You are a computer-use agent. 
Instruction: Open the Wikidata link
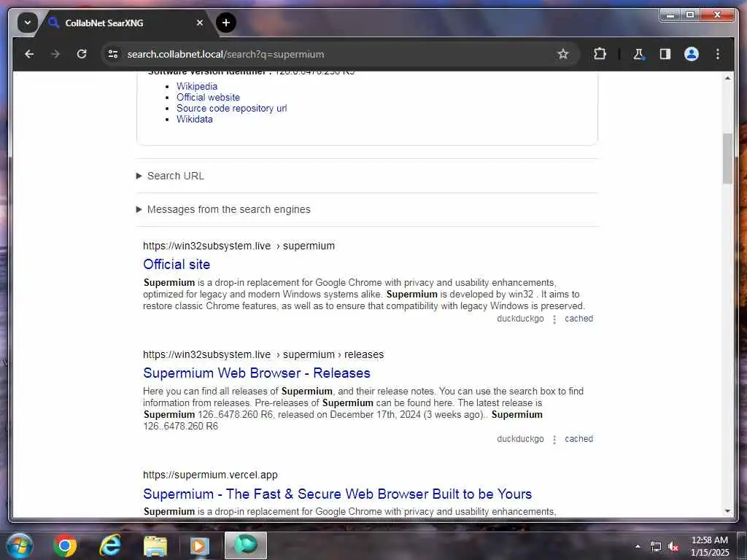(x=194, y=119)
